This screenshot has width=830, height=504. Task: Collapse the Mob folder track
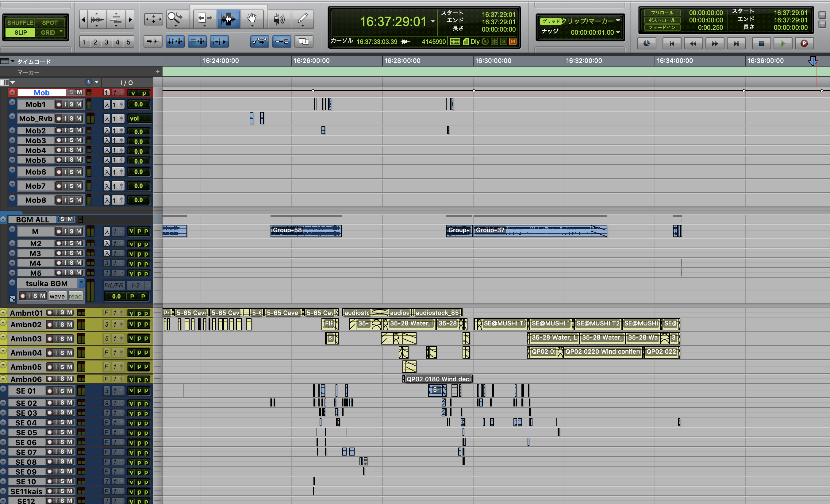click(12, 92)
